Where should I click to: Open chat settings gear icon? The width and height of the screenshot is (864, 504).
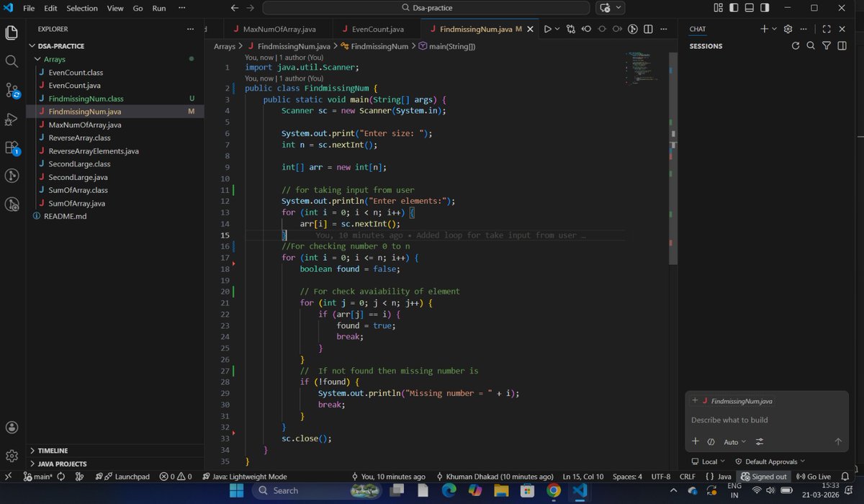click(788, 29)
